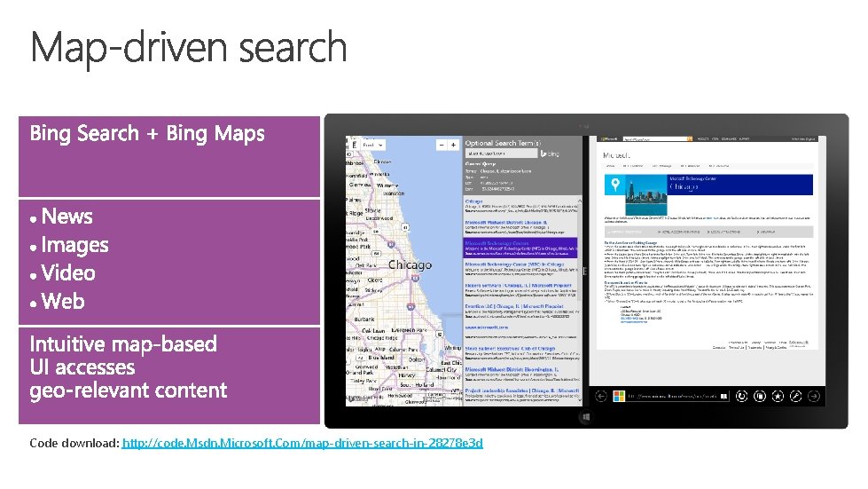The width and height of the screenshot is (868, 489).
Task: Open the 'Chicago' first search result
Action: tap(473, 201)
